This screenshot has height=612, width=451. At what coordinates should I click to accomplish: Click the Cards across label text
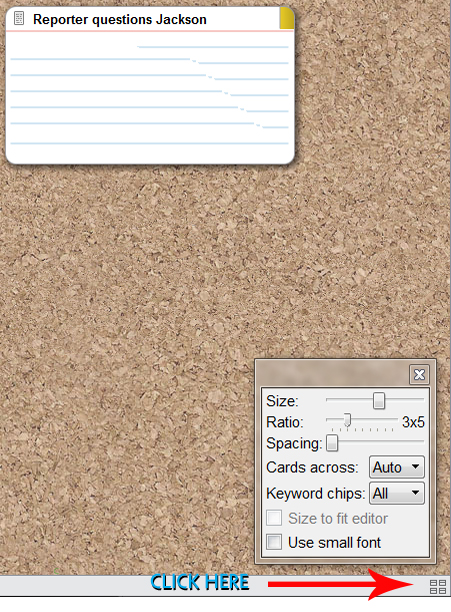tap(312, 467)
